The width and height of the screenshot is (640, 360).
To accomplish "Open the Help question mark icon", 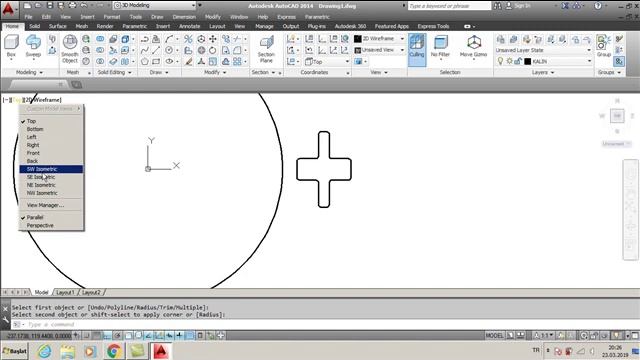I will coord(598,6).
